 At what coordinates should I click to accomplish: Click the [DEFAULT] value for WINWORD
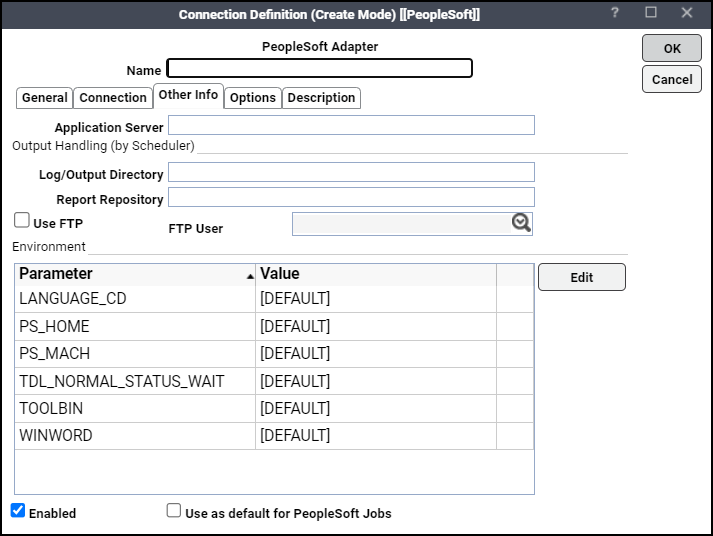[295, 436]
